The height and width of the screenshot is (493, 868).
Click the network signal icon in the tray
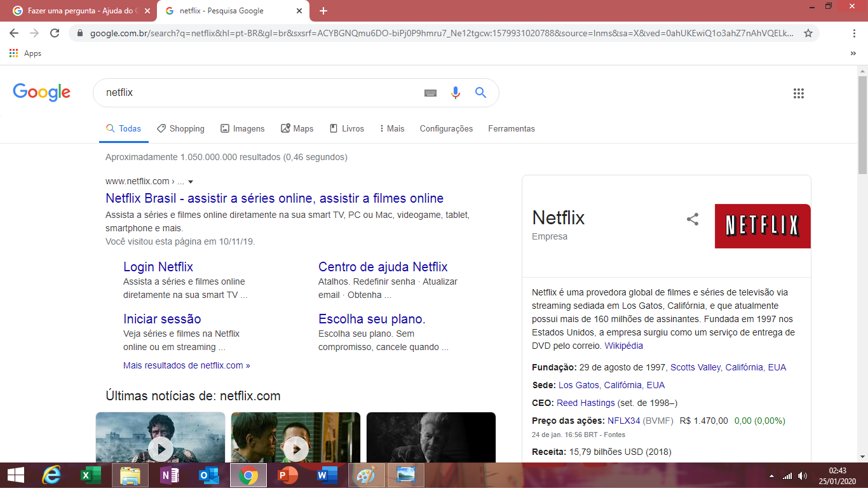[x=787, y=476]
